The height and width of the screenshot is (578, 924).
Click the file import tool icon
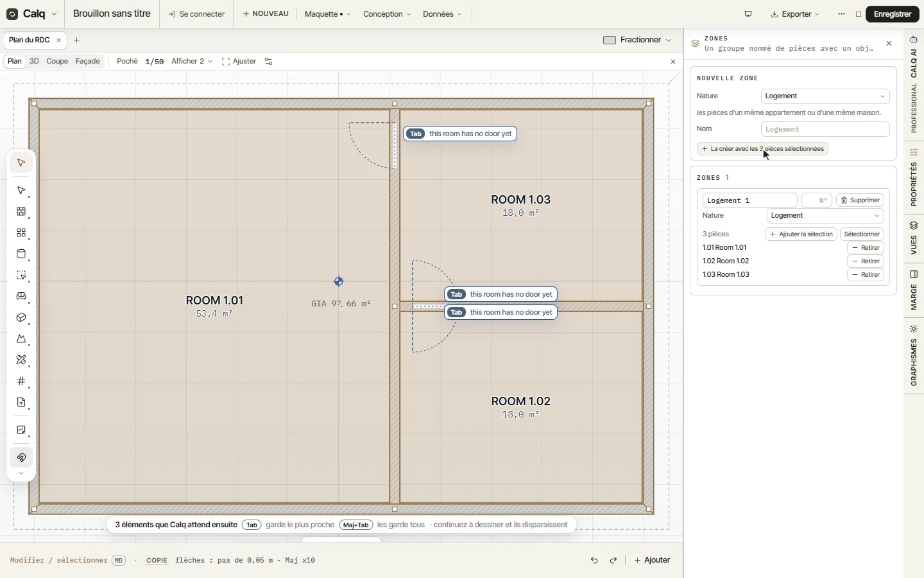click(21, 402)
